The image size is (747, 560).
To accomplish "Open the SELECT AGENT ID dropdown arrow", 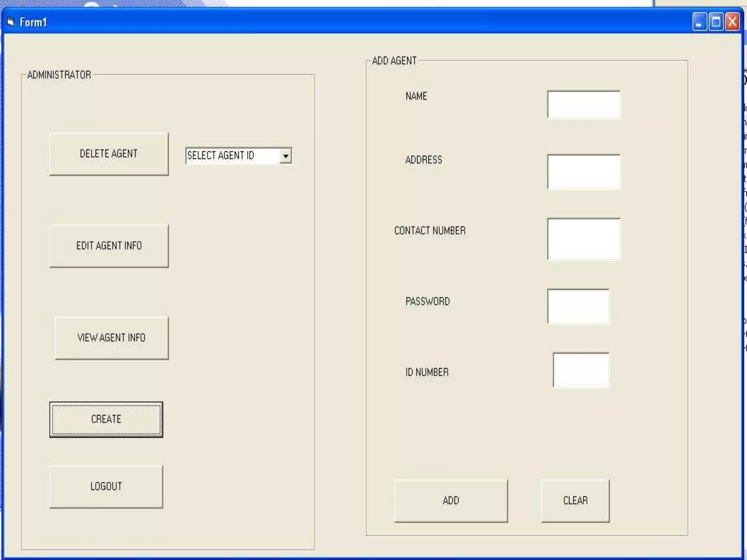I will pos(286,156).
